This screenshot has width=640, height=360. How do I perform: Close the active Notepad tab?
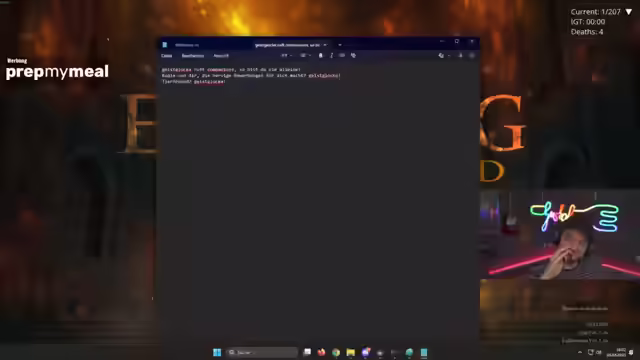325,45
